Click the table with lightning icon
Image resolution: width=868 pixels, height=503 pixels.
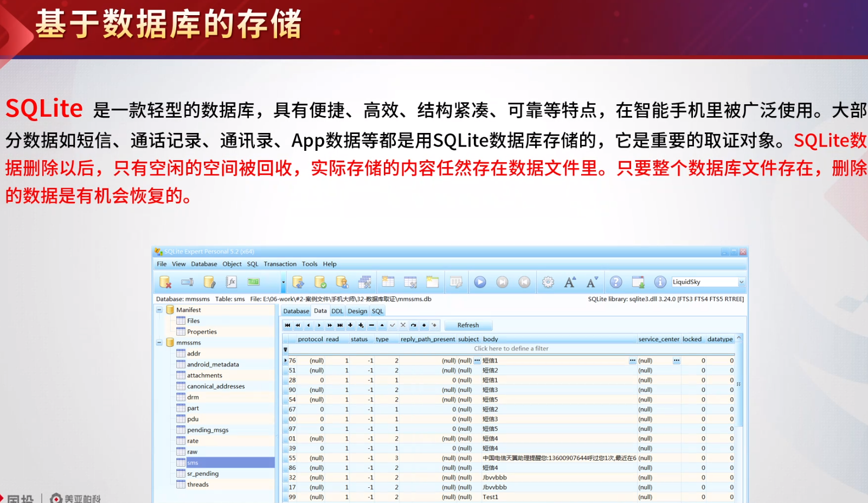(x=456, y=282)
